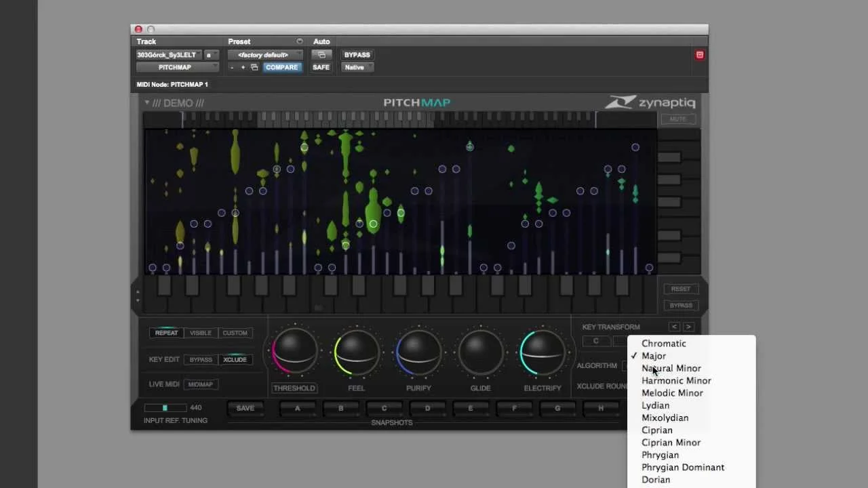Image resolution: width=868 pixels, height=488 pixels.
Task: Click the ELECTRIFY knob
Action: pos(542,352)
